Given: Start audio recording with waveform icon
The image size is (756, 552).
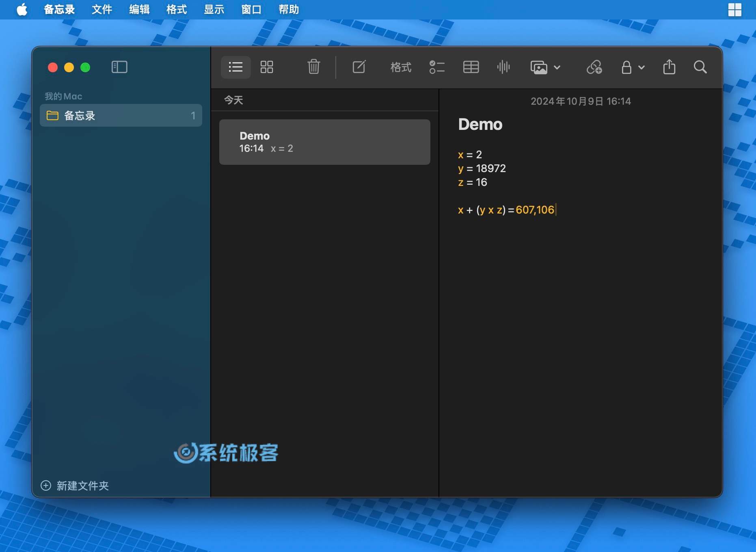Looking at the screenshot, I should tap(503, 67).
